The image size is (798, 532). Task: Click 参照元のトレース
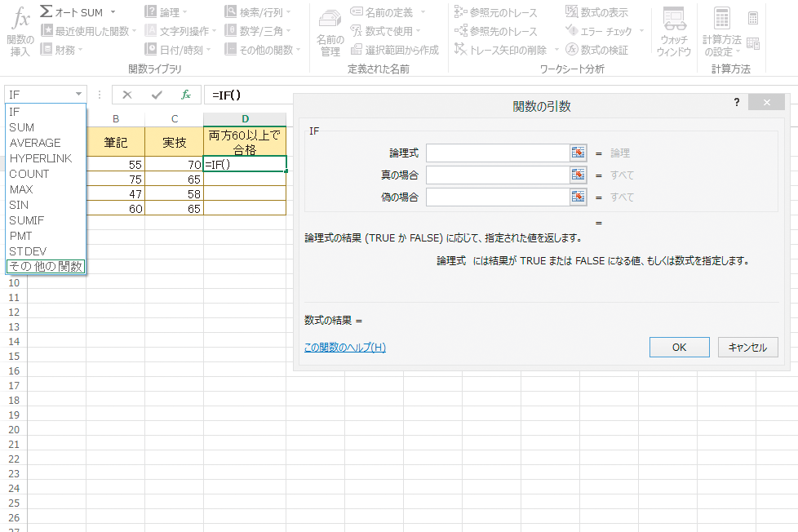[496, 12]
